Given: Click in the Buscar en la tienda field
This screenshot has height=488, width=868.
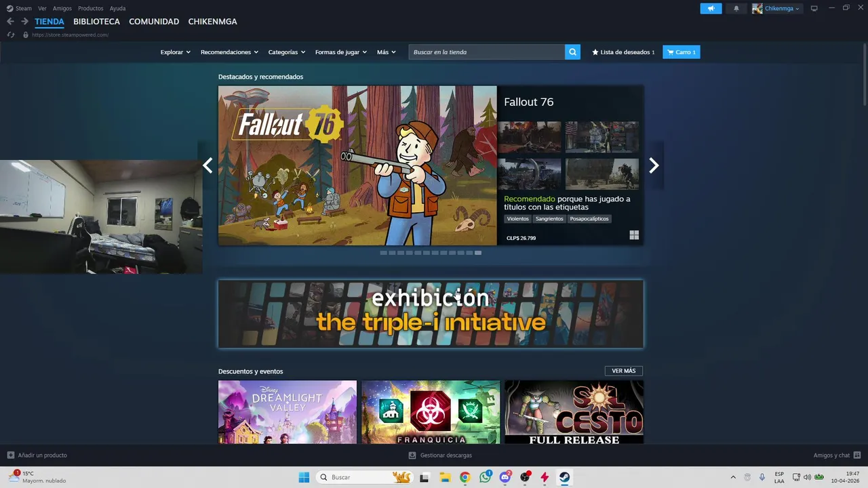Looking at the screenshot, I should 487,52.
